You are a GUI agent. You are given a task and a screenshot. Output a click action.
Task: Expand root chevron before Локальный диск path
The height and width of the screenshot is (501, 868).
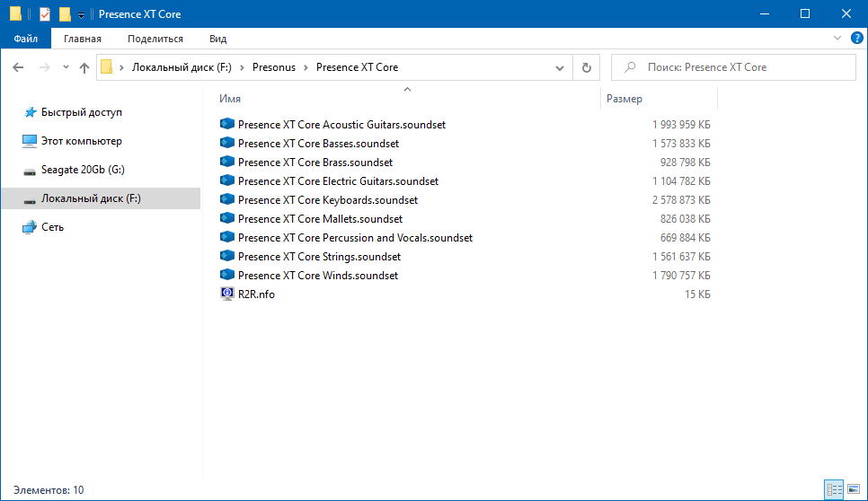(121, 67)
